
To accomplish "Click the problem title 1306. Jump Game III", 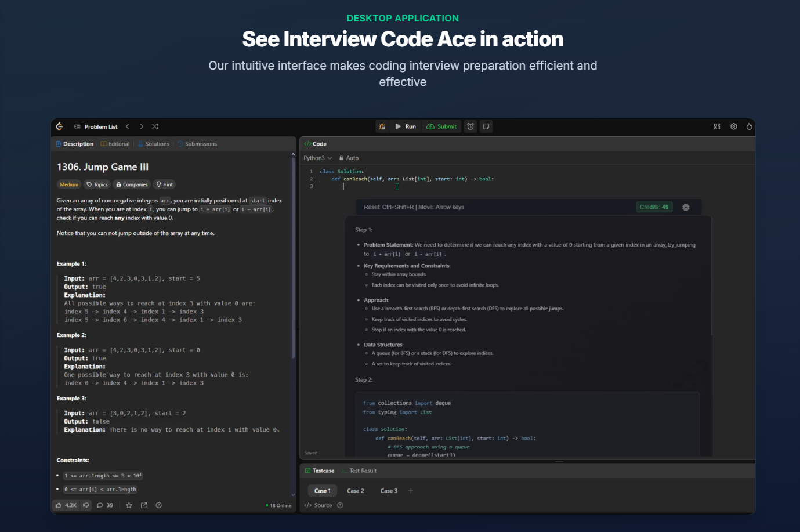I will [x=103, y=167].
